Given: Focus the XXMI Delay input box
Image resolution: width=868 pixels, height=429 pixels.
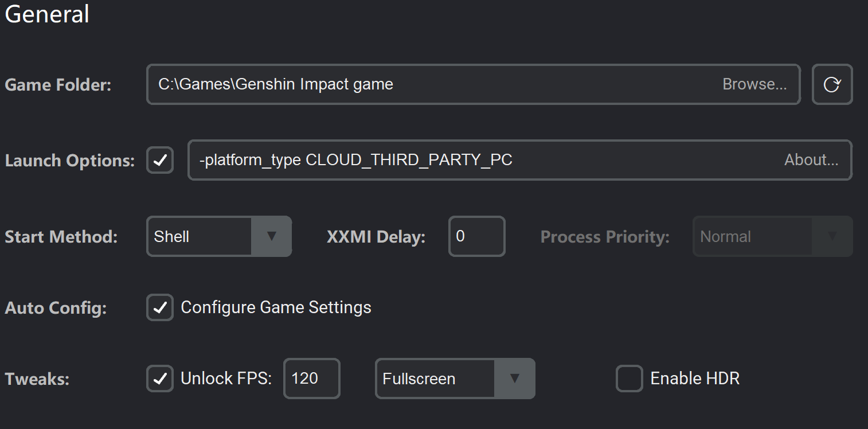Looking at the screenshot, I should pos(476,236).
